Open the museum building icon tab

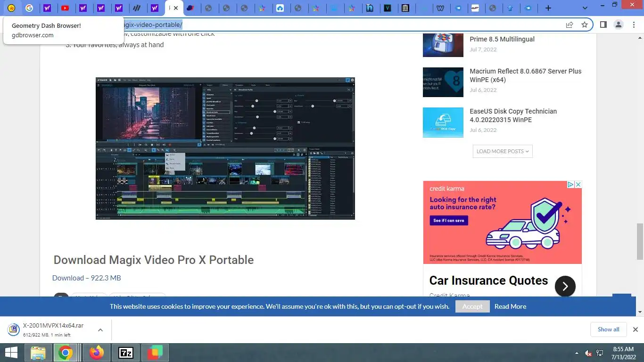click(405, 8)
